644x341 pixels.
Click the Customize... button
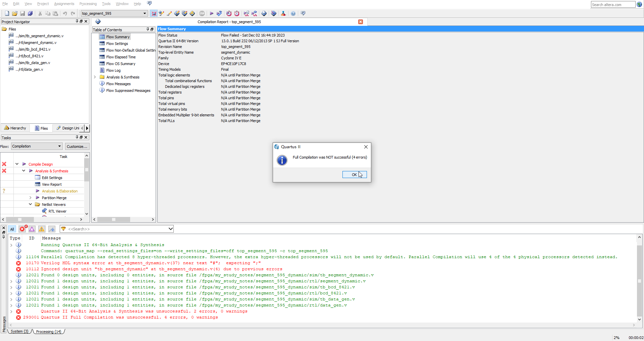coord(77,147)
